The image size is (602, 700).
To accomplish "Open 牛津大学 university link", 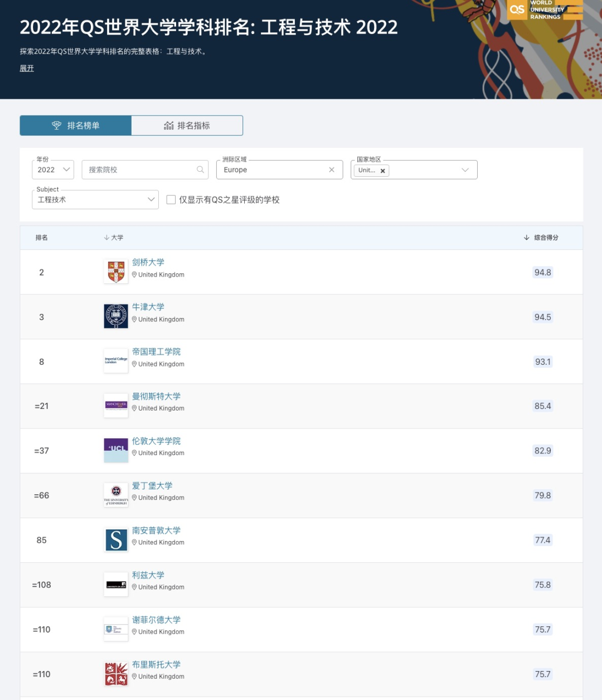I will coord(148,307).
